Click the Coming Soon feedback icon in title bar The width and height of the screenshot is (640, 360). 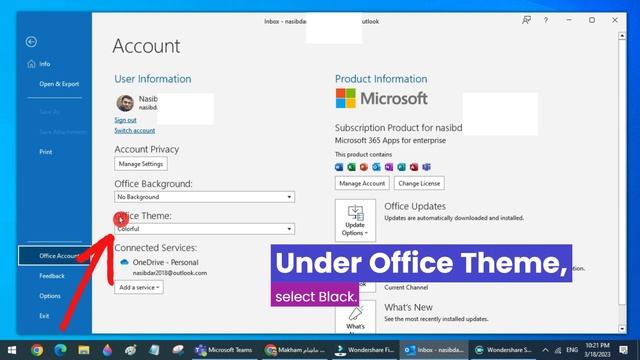(x=527, y=20)
